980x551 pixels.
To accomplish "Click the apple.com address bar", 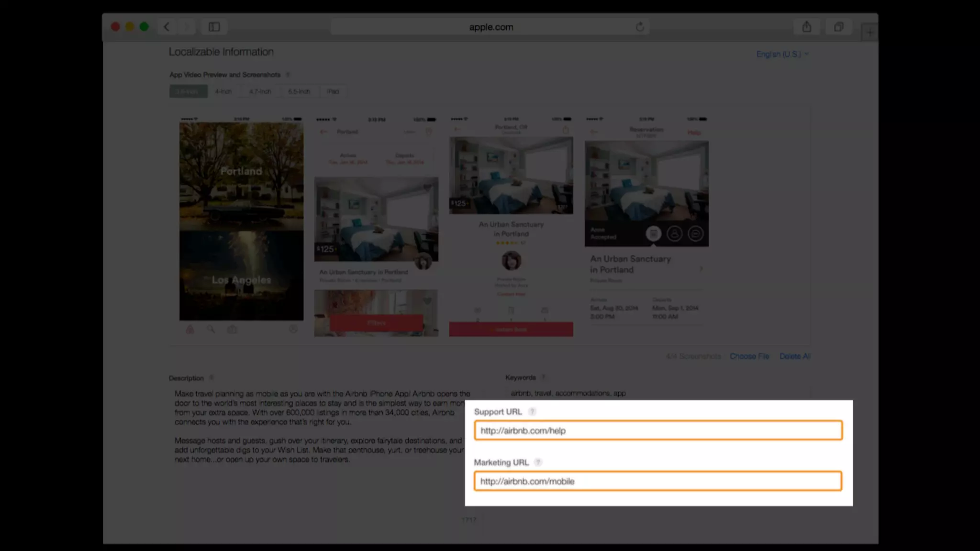I will pyautogui.click(x=490, y=27).
